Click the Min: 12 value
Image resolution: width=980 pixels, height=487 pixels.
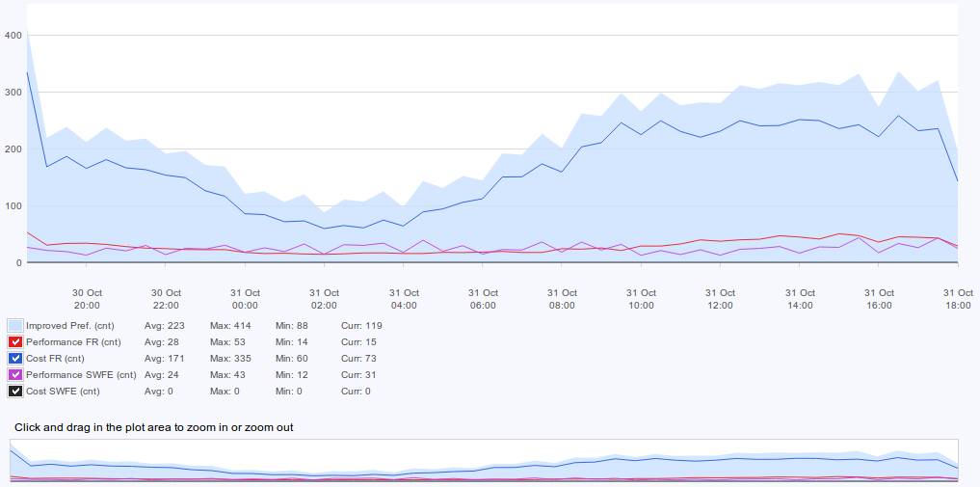(291, 374)
